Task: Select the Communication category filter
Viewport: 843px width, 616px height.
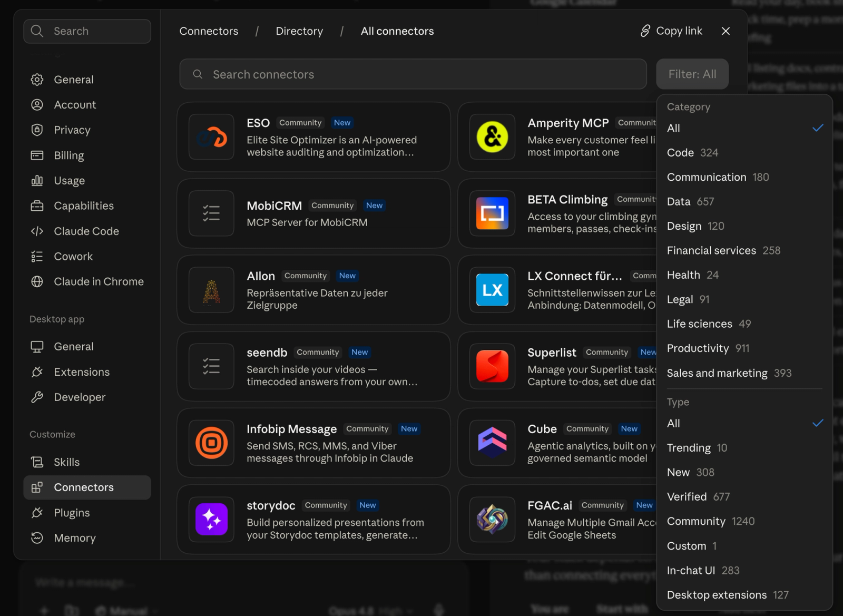Action: [744, 177]
